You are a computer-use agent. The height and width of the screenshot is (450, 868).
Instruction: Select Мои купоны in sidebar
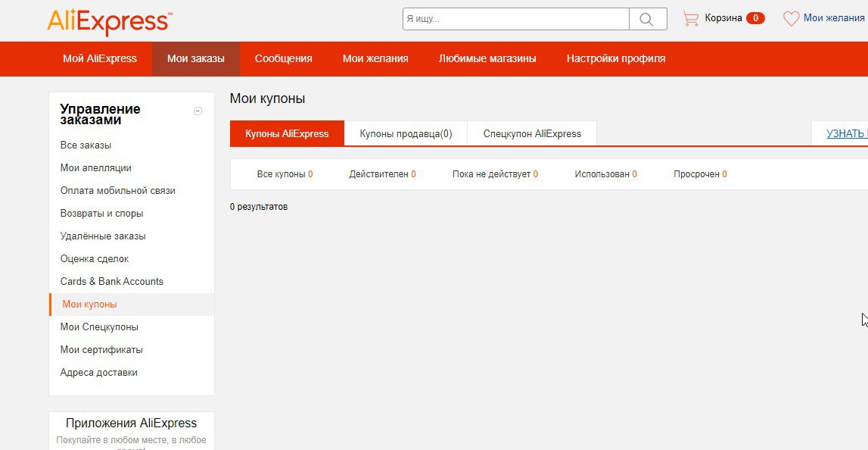[x=132, y=305]
